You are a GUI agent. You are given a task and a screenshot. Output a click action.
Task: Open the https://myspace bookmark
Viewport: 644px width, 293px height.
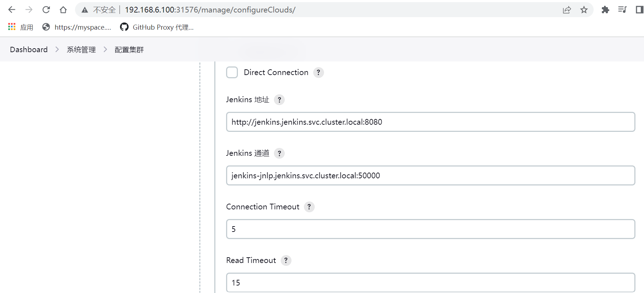(x=76, y=27)
